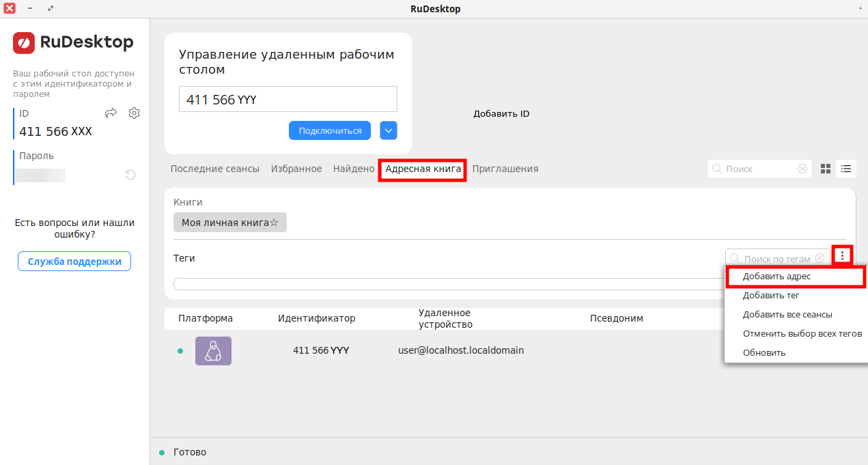The height and width of the screenshot is (465, 868).
Task: Refresh the password with the reload icon
Action: pos(130,175)
